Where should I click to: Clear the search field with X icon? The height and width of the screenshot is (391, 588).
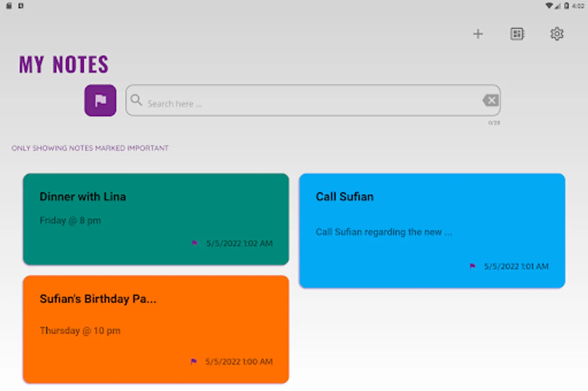(x=491, y=100)
